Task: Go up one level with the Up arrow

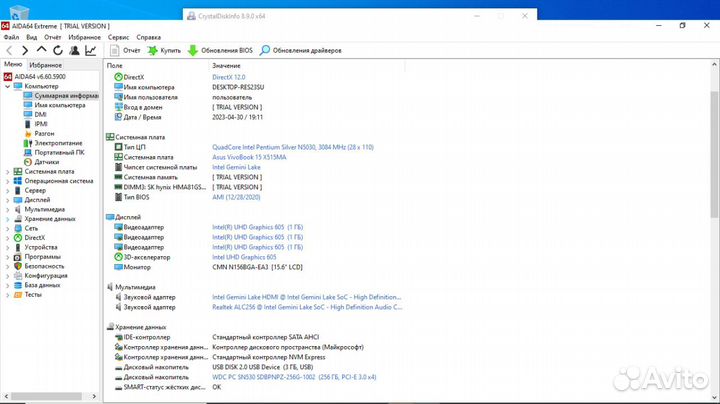Action: [x=41, y=50]
